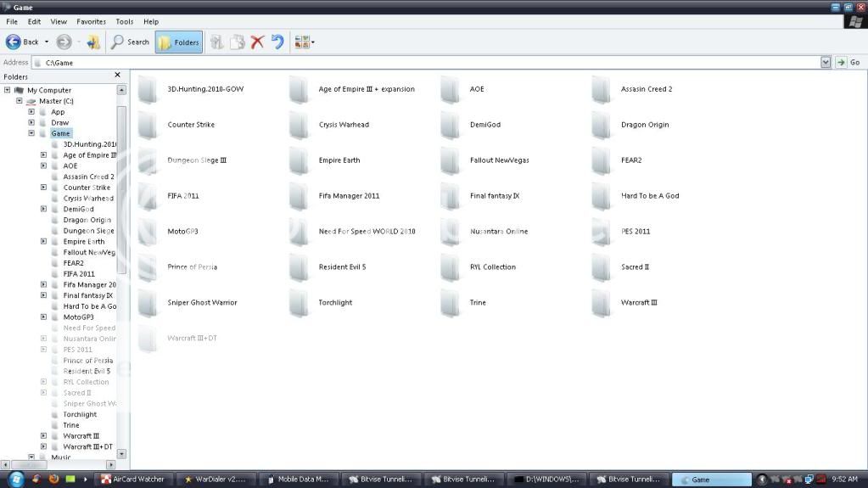Expand the App folder in tree

pyautogui.click(x=31, y=111)
